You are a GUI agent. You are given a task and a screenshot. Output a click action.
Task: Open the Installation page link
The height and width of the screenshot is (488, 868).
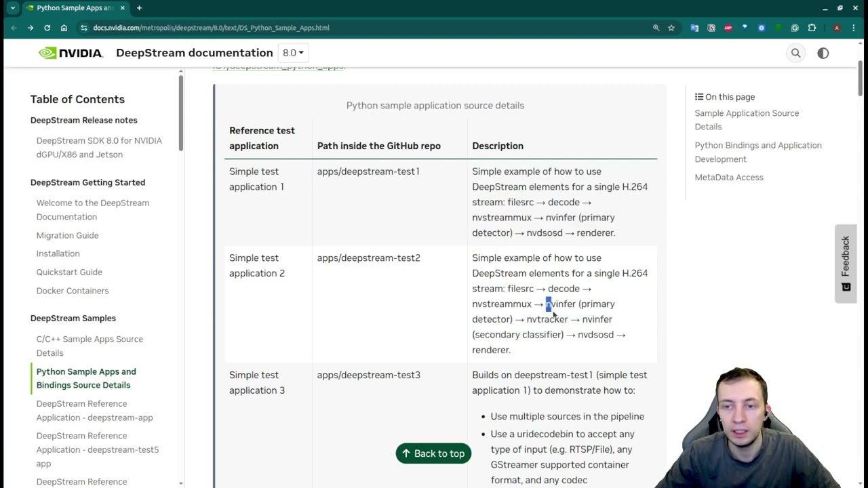pos(58,253)
